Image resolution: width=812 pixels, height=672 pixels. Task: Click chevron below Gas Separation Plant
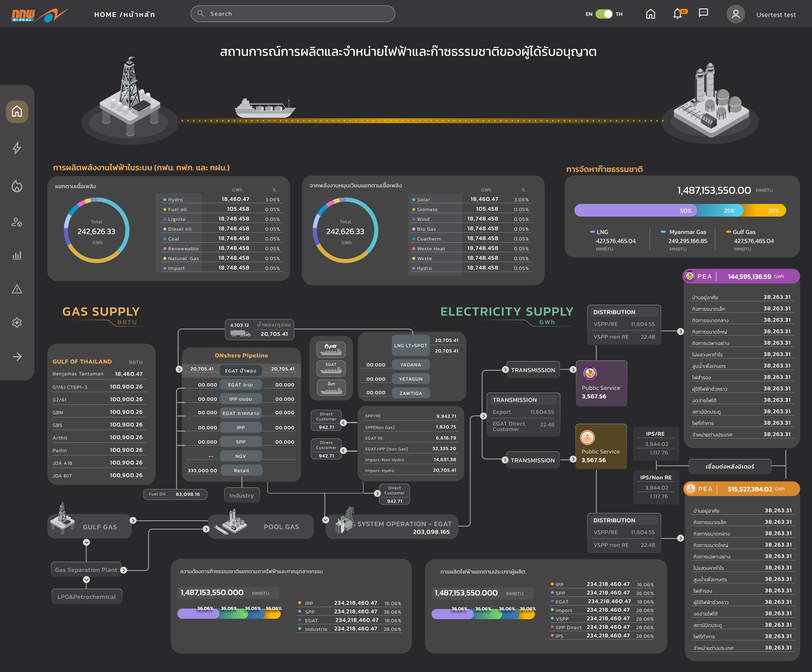[x=87, y=580]
